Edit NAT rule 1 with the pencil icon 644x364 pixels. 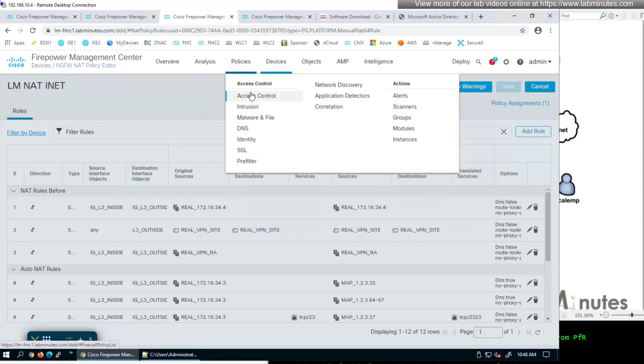[529, 207]
